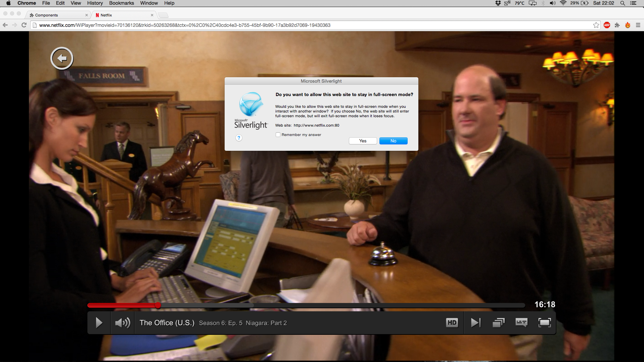Select the Netflix browser tab
Screen dimensions: 644x362
[125, 15]
